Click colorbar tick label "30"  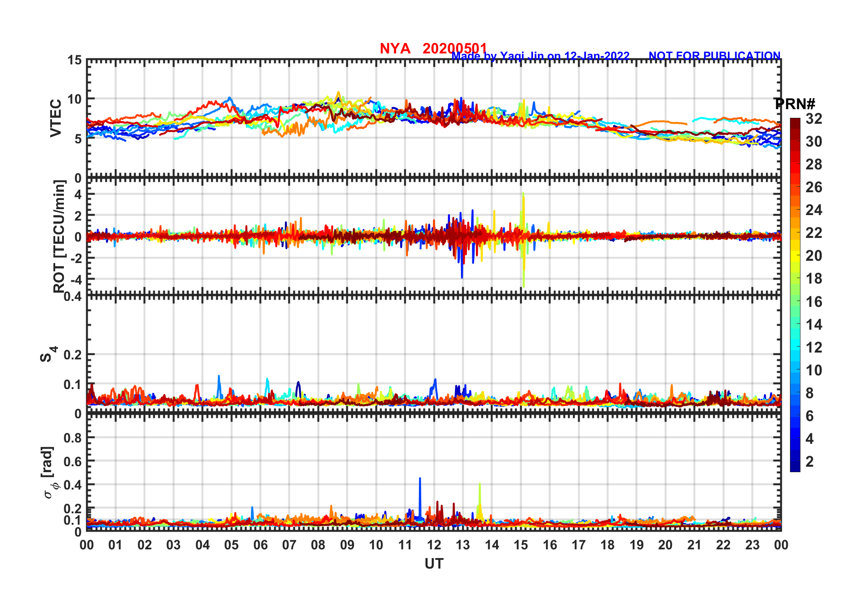click(814, 142)
